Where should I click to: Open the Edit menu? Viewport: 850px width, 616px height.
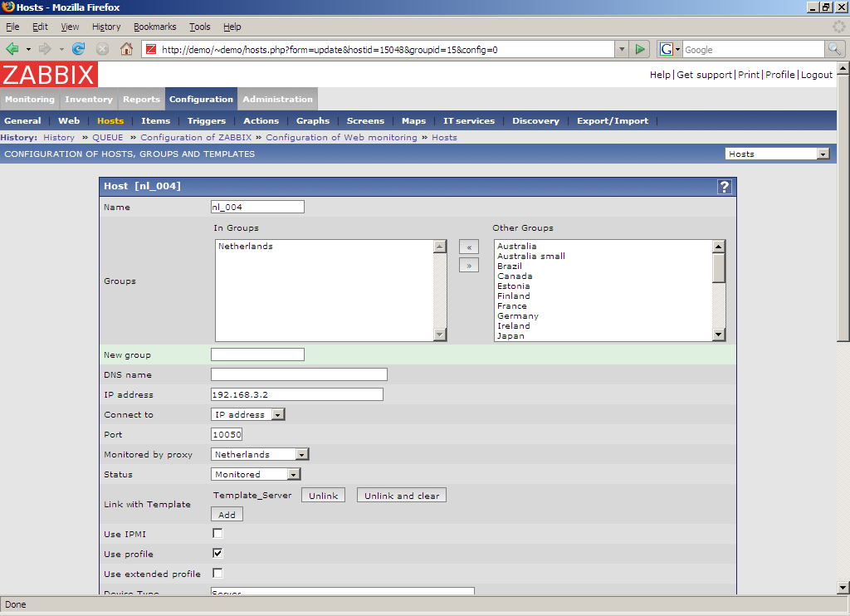pos(40,27)
